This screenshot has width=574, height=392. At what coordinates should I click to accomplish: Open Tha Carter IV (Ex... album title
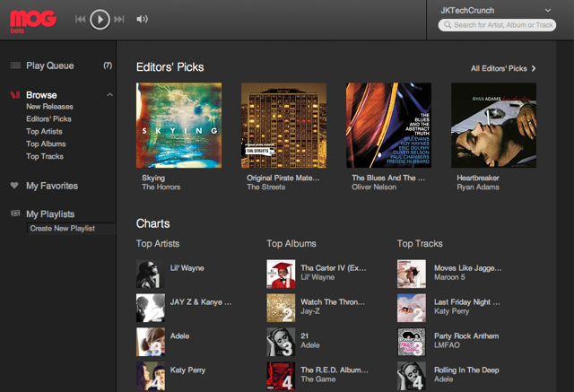coord(333,268)
